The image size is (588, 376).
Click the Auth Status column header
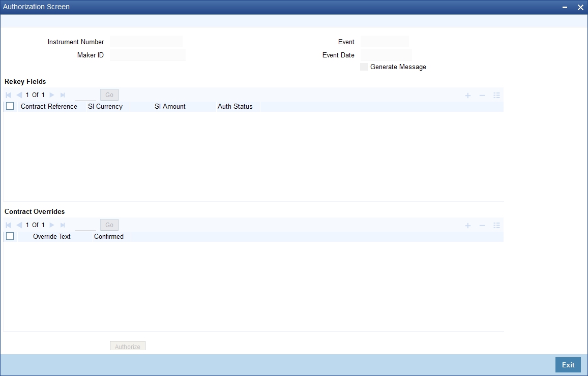235,106
